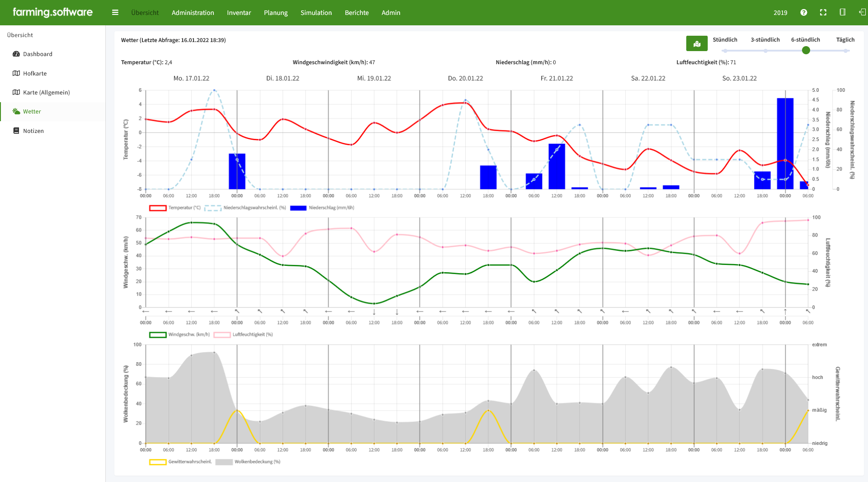This screenshot has height=482, width=868.
Task: Toggle Wolkenbedeckung (%) legend series
Action: pos(248,462)
